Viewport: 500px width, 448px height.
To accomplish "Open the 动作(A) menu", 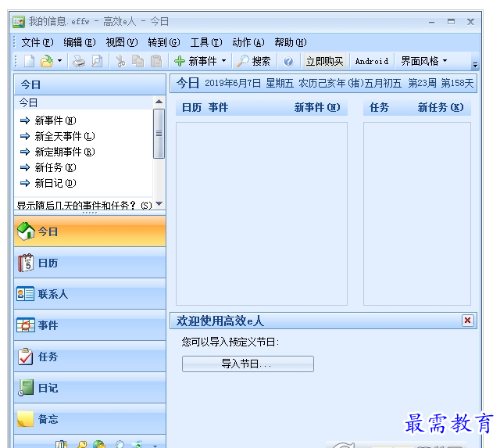I will (248, 42).
